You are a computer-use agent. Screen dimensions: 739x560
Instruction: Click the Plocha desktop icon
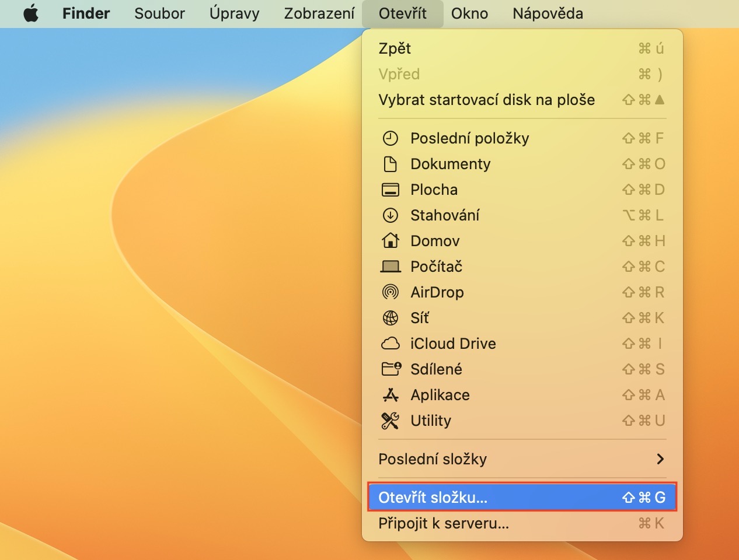tap(390, 190)
